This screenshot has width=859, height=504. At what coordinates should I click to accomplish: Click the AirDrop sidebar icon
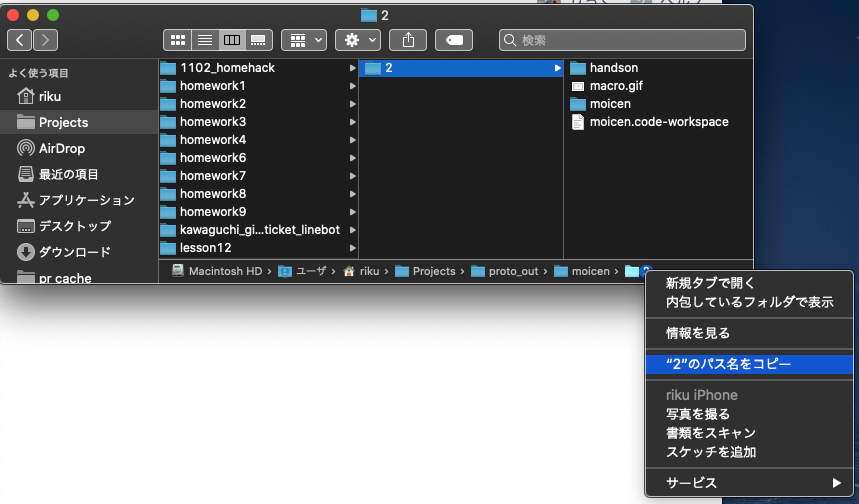tap(26, 148)
